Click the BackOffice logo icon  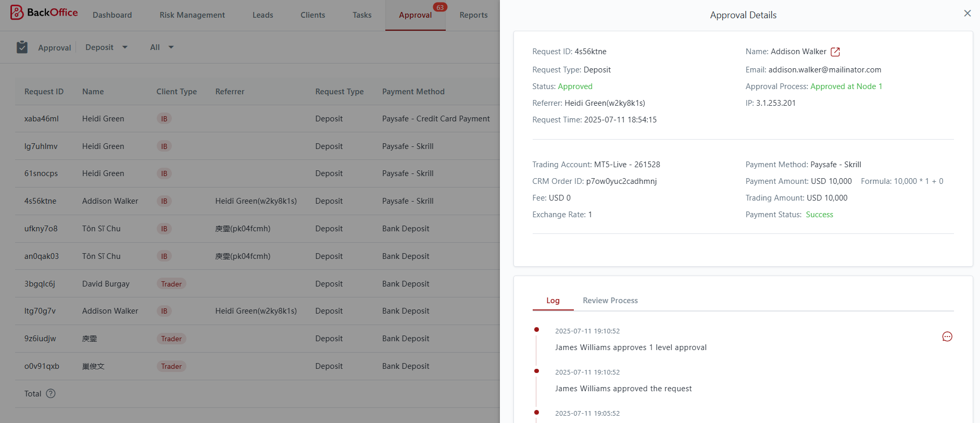17,13
